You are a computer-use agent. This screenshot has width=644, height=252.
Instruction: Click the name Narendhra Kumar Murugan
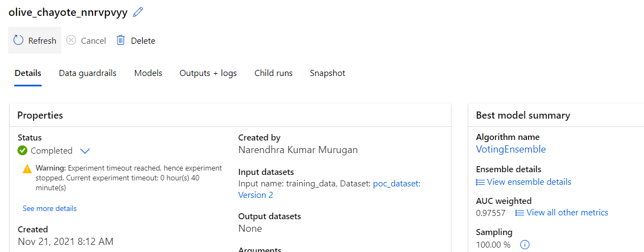coord(298,150)
